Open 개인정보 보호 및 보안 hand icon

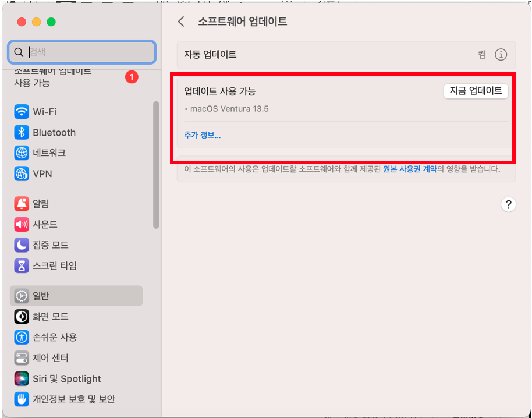[22, 399]
